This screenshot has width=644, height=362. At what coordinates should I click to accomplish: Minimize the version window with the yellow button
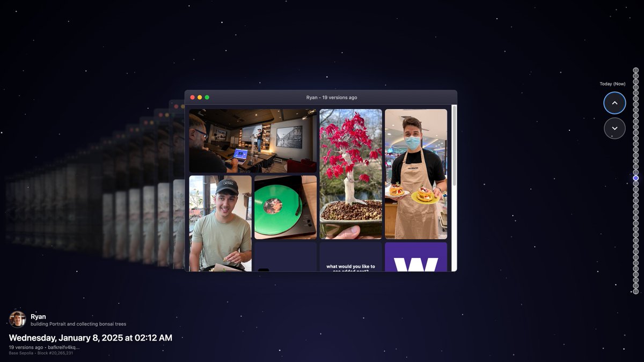(200, 98)
